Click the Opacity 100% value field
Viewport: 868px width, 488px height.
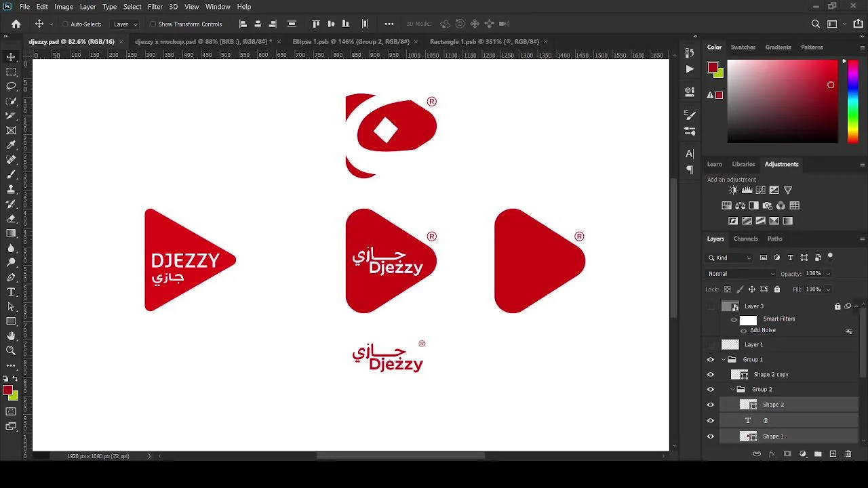[x=813, y=274]
